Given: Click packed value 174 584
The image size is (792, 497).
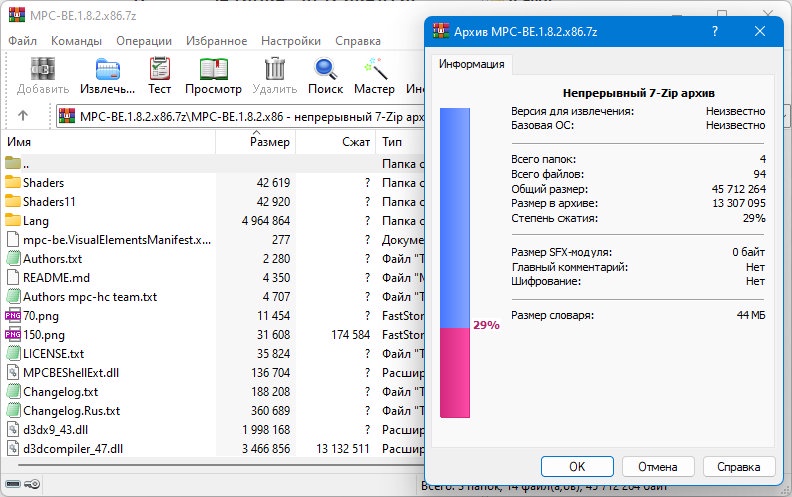Looking at the screenshot, I should [351, 334].
